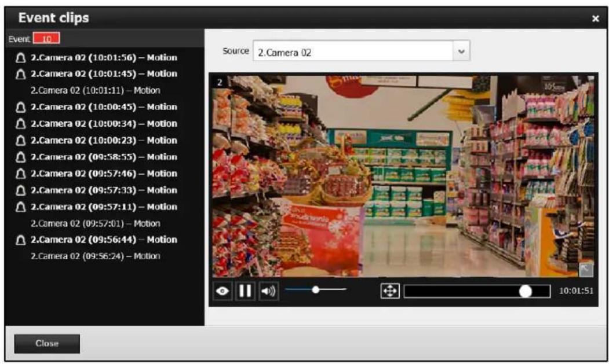Click the bell icon for 10:01:56 event

21,58
